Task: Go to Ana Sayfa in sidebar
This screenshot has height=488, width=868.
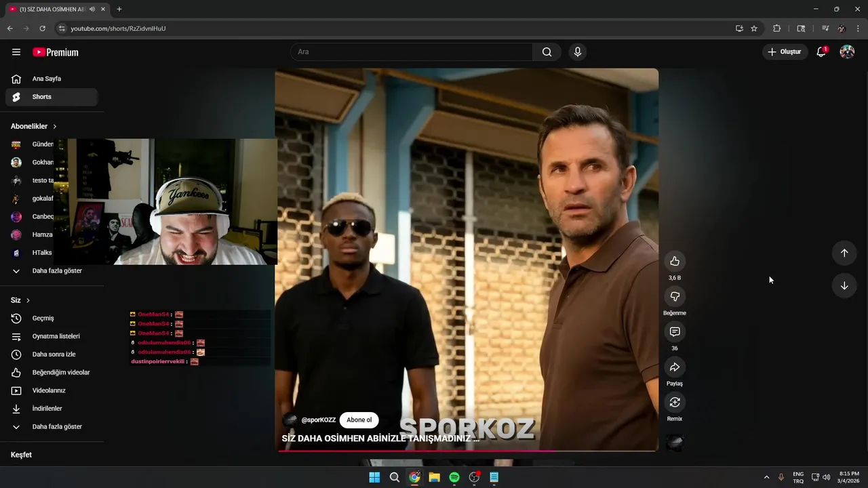Action: click(52, 79)
